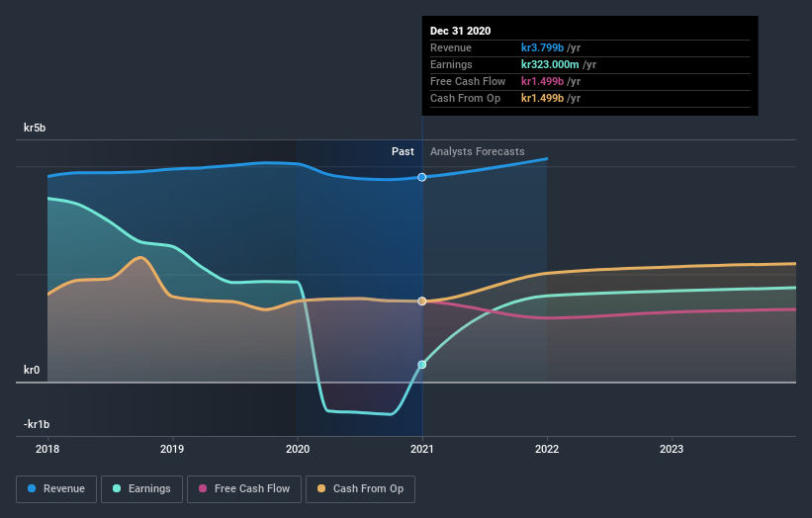Viewport: 812px width, 518px height.
Task: Click the Past label on the chart
Action: 403,151
